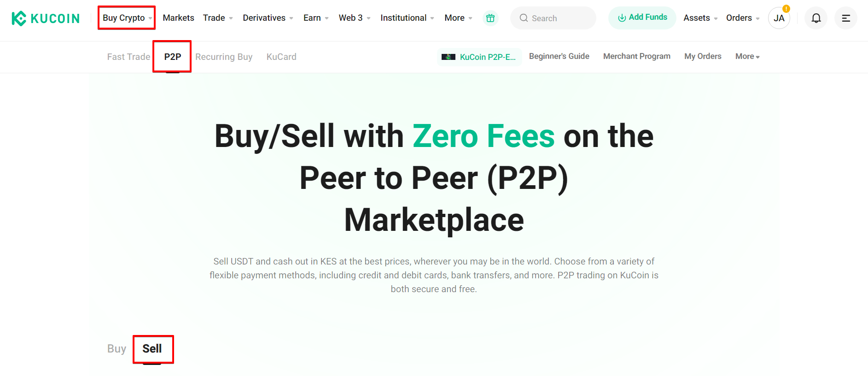Switch to the Buy tab
868x376 pixels.
[x=117, y=349]
